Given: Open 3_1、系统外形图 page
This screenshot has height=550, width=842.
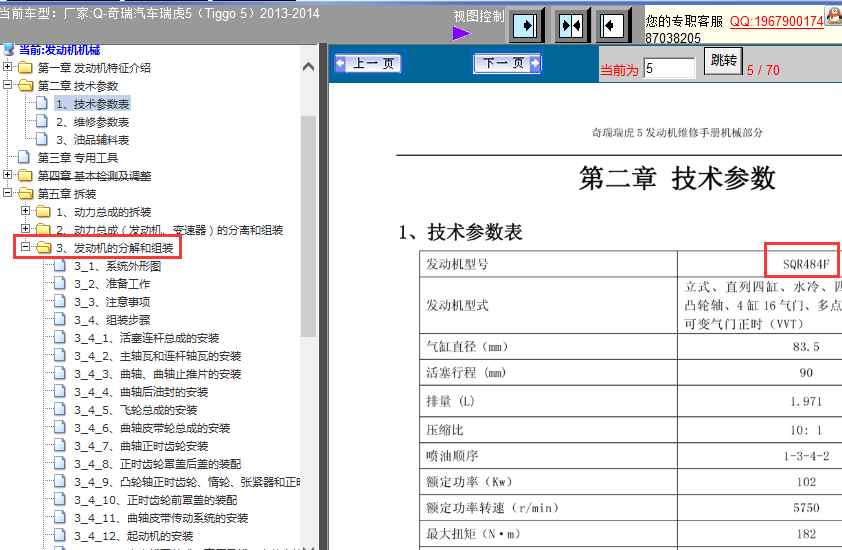Looking at the screenshot, I should tap(117, 266).
